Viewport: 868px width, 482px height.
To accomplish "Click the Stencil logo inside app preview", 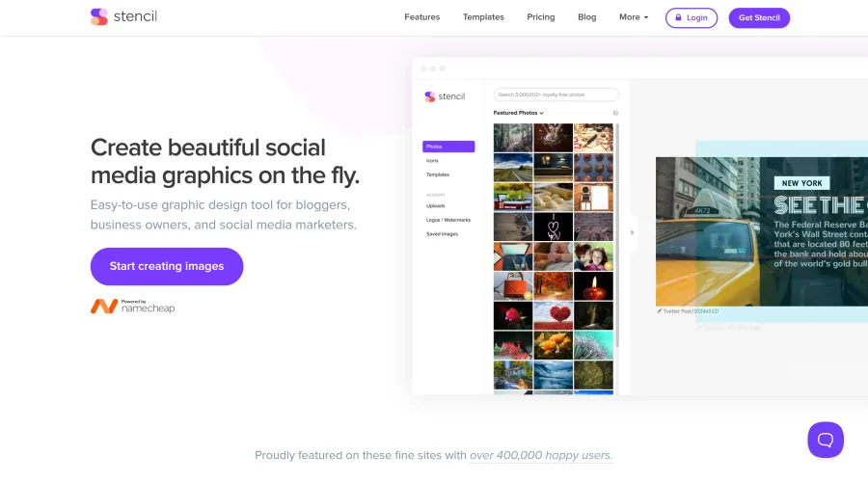I will pos(445,96).
